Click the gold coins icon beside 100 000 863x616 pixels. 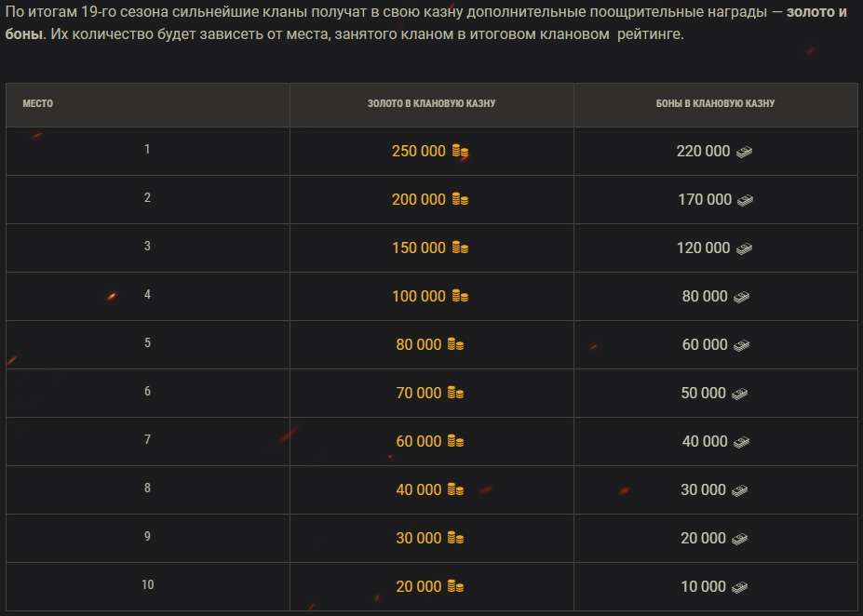coord(460,296)
